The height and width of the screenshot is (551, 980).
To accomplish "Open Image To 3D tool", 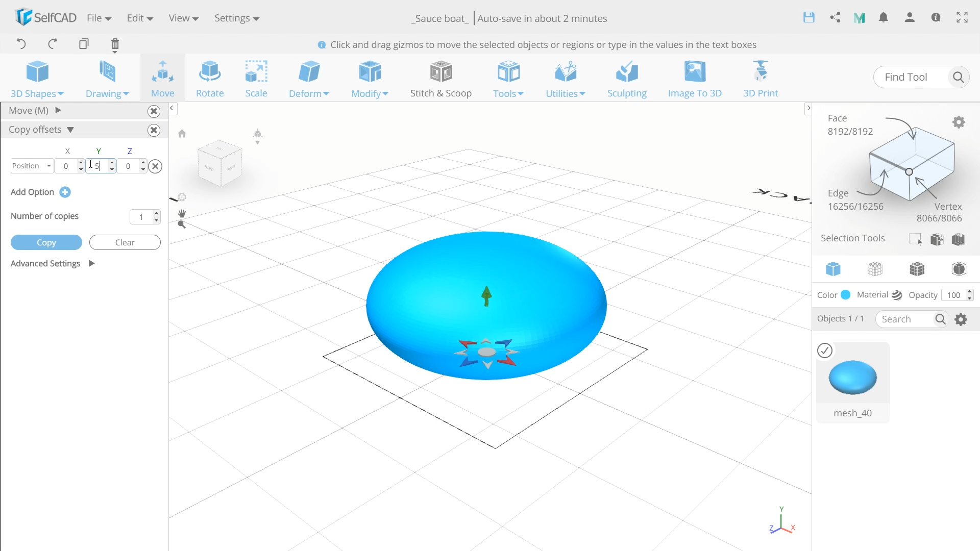I will (695, 79).
